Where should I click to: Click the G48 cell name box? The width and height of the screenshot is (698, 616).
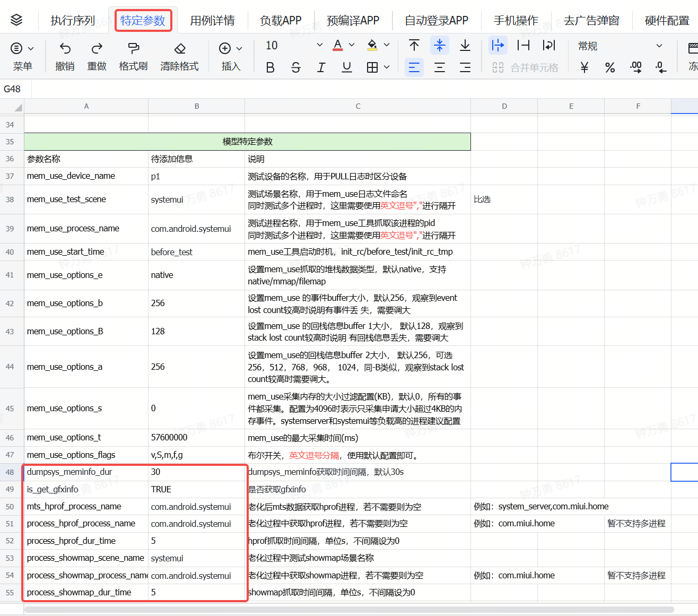pos(15,89)
